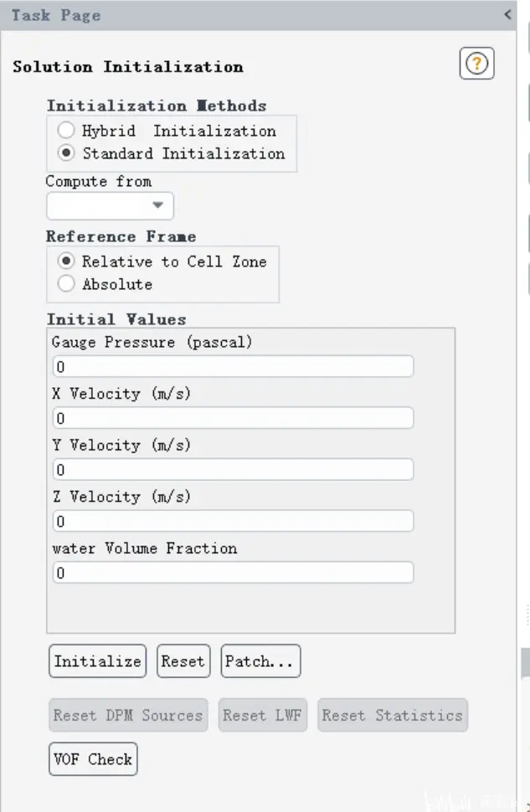Click Reset Statistics button
This screenshot has height=812, width=530.
393,715
